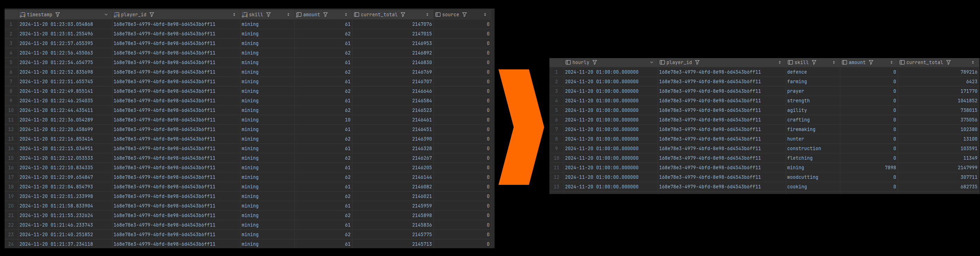Toggle sort arrows on left table current_total column
The height and width of the screenshot is (256, 980).
427,15
